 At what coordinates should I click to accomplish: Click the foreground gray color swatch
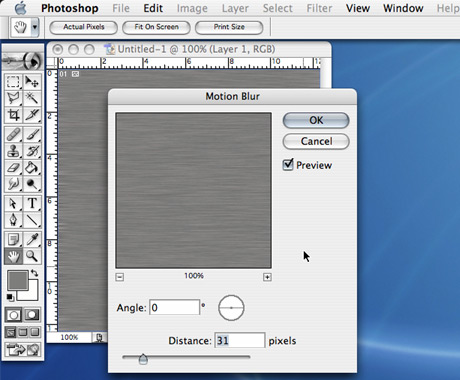18,281
